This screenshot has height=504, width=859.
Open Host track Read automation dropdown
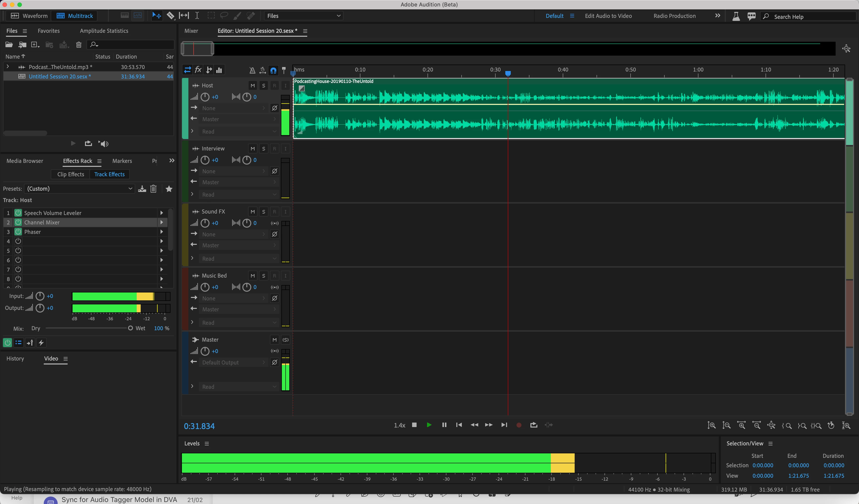[x=239, y=131]
